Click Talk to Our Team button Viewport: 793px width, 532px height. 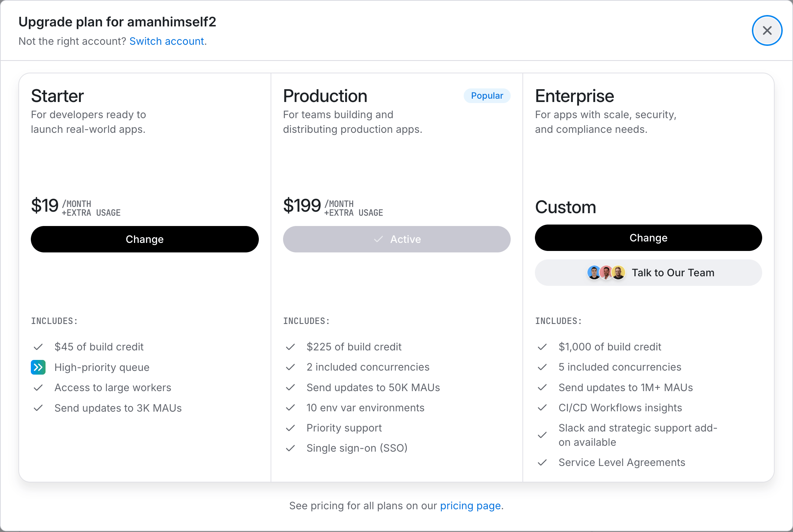click(x=648, y=273)
